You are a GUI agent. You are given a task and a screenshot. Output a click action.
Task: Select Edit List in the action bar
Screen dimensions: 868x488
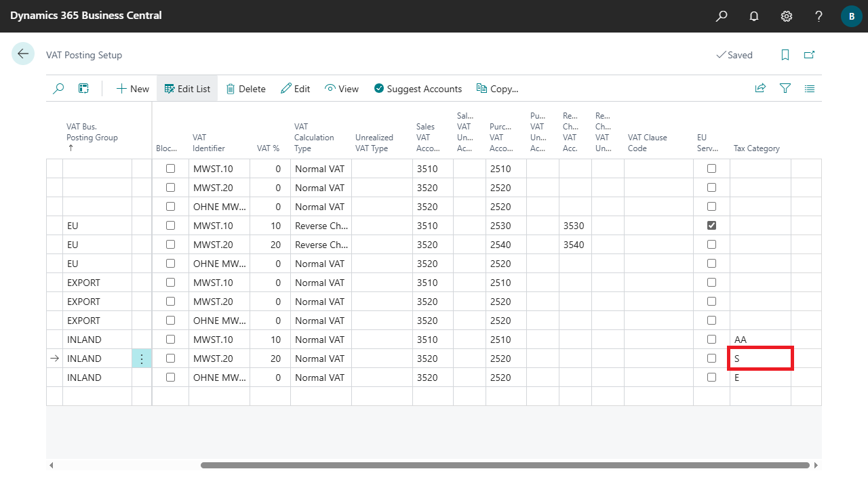pos(187,89)
